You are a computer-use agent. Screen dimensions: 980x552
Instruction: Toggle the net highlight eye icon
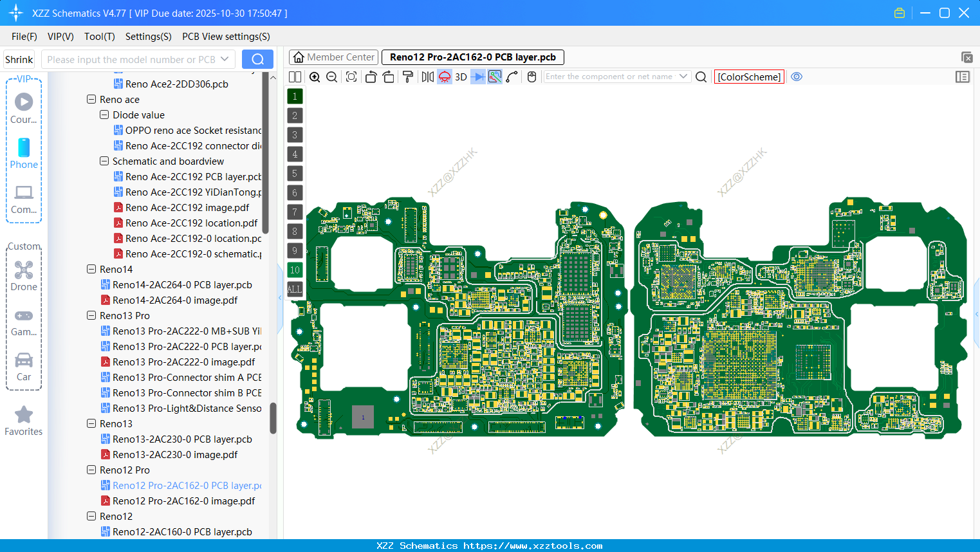tap(797, 77)
